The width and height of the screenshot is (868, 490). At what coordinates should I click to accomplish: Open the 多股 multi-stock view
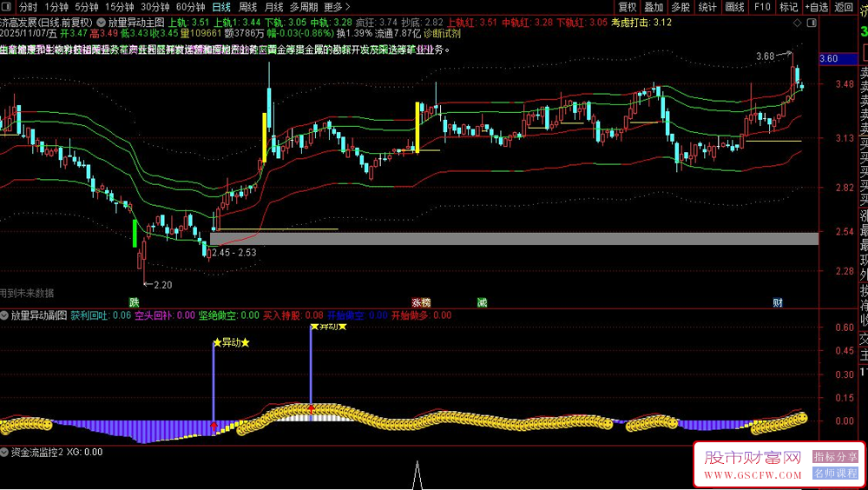(x=681, y=7)
